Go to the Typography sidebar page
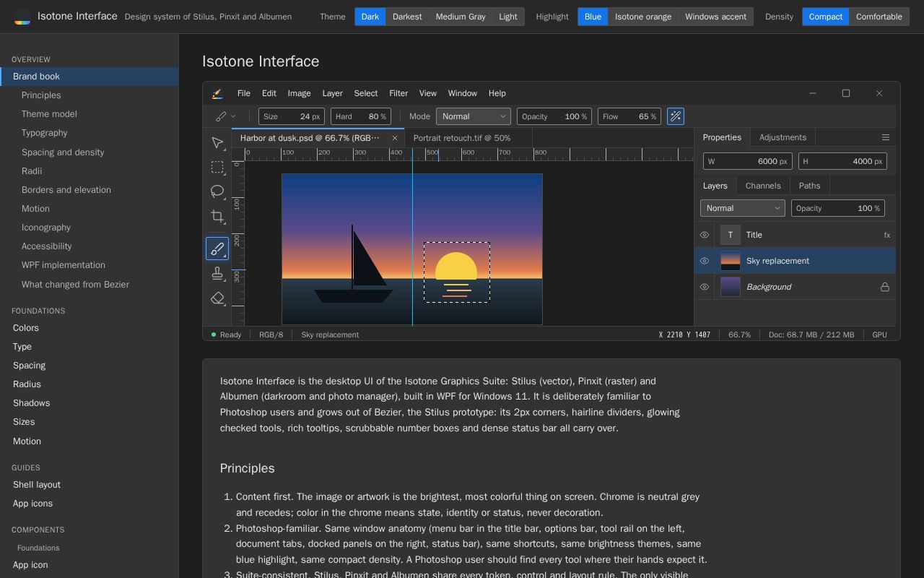Image resolution: width=924 pixels, height=578 pixels. coord(90,133)
